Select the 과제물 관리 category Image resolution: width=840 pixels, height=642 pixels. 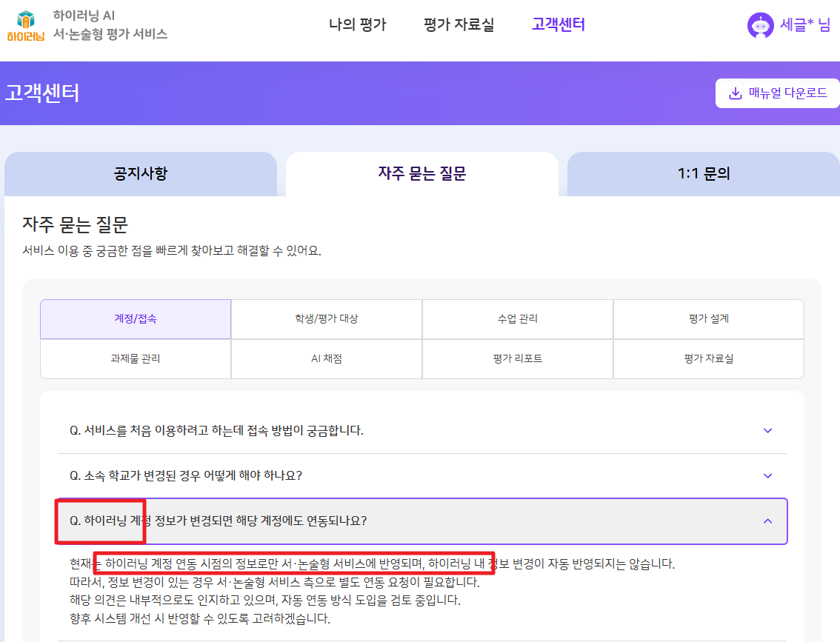[x=136, y=358]
